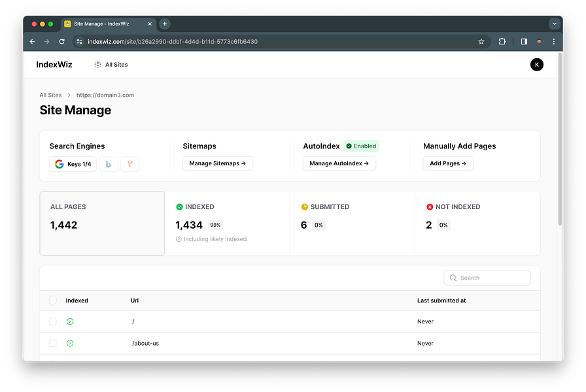Screen dimensions: 586x392
Task: Select the Indexed pages filter tab
Action: pyautogui.click(x=226, y=223)
